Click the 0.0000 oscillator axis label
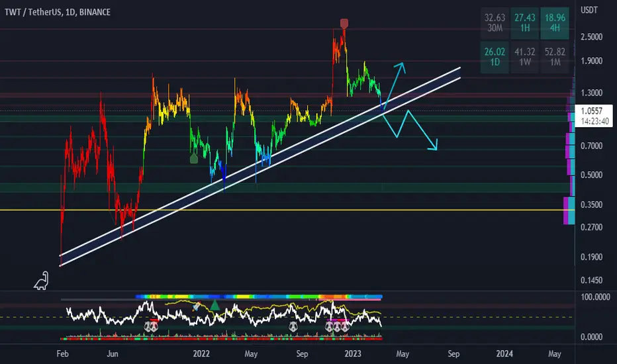617x364 pixels. pos(591,337)
